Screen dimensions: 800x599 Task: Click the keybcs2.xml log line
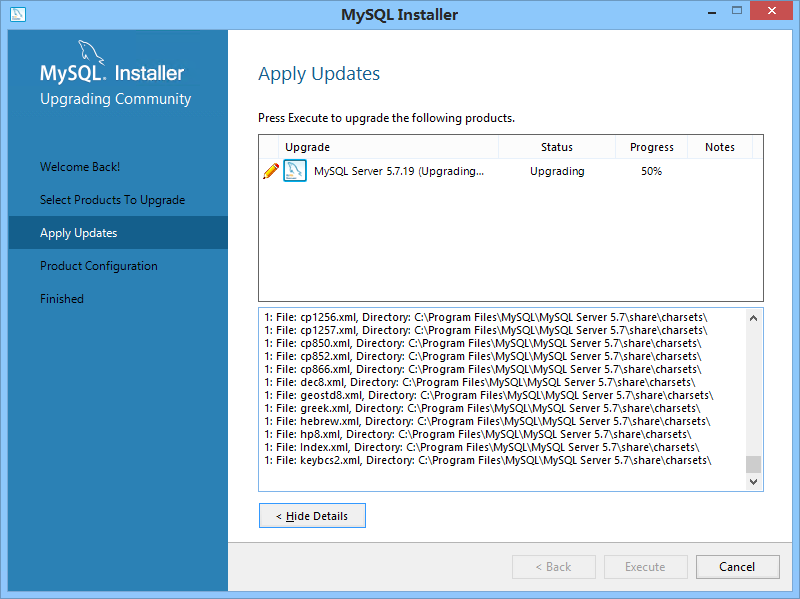click(x=488, y=461)
